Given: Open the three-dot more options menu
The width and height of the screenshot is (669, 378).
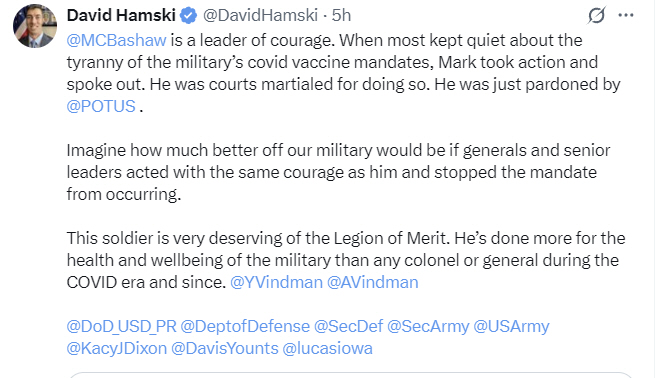Looking at the screenshot, I should coord(625,15).
